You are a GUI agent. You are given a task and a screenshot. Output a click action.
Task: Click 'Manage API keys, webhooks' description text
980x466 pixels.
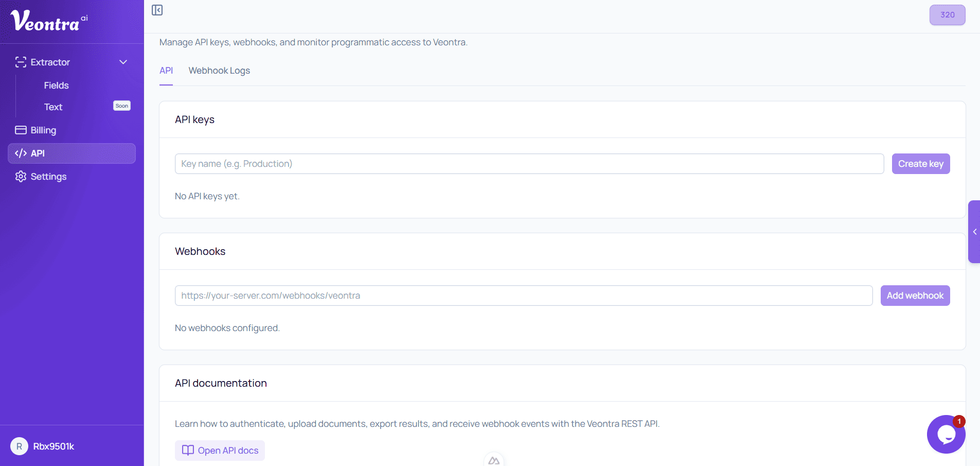[313, 42]
